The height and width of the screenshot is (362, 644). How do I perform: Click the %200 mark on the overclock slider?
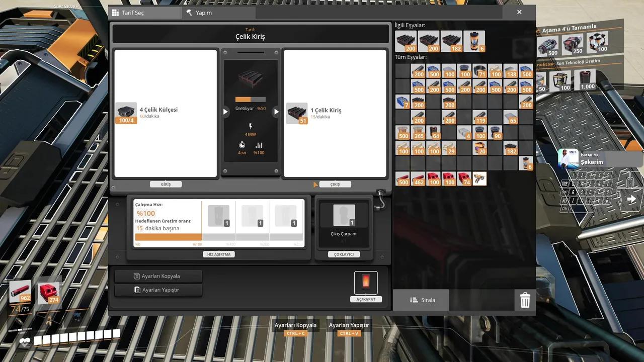(264, 244)
